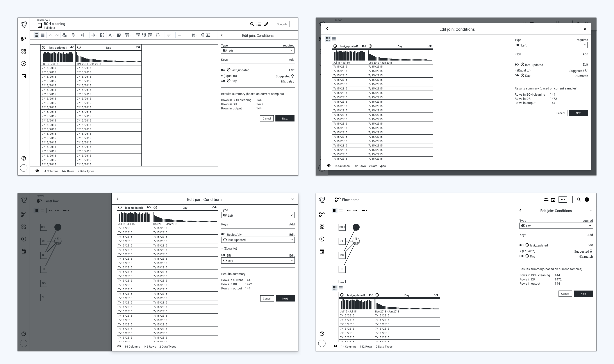This screenshot has width=614, height=364.
Task: Open the filter rows toolbar icon
Action: coord(169,35)
